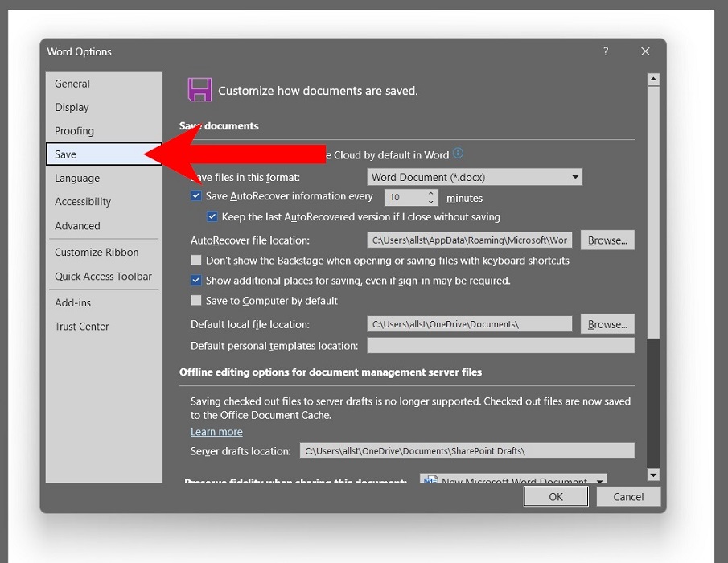
Task: Click the Learn more link
Action: (216, 432)
